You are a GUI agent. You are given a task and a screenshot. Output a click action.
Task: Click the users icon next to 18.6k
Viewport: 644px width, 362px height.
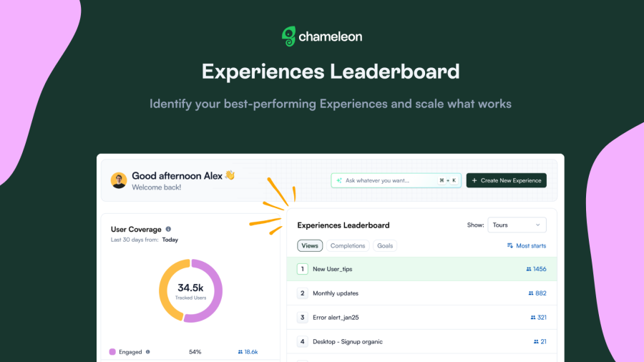click(240, 352)
